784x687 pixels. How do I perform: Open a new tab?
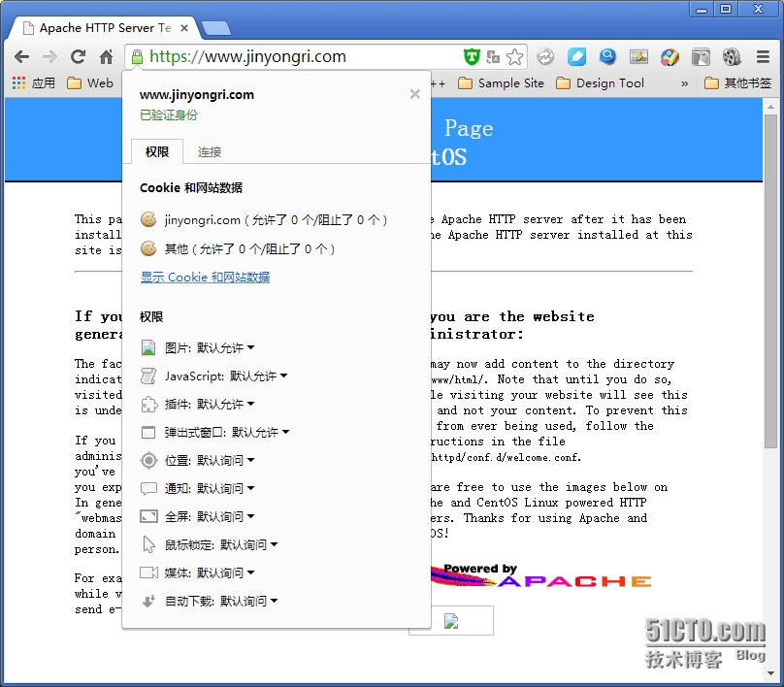(x=216, y=28)
